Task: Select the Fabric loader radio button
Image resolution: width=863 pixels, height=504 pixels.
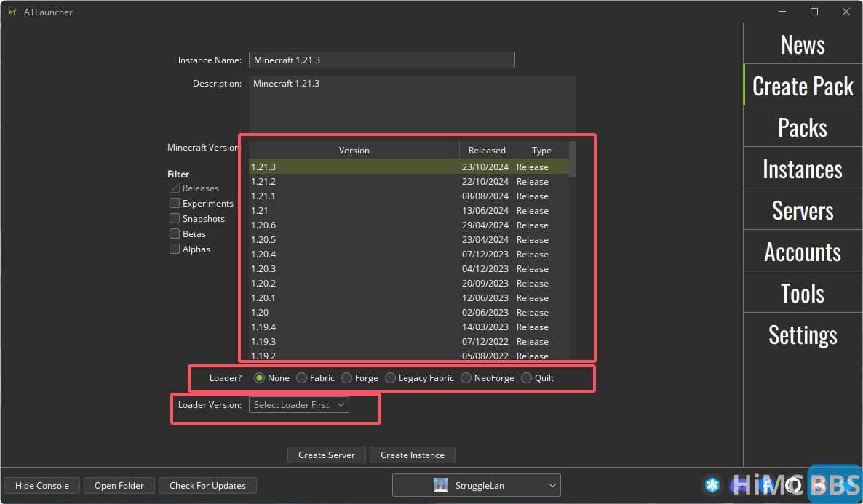Action: (302, 378)
